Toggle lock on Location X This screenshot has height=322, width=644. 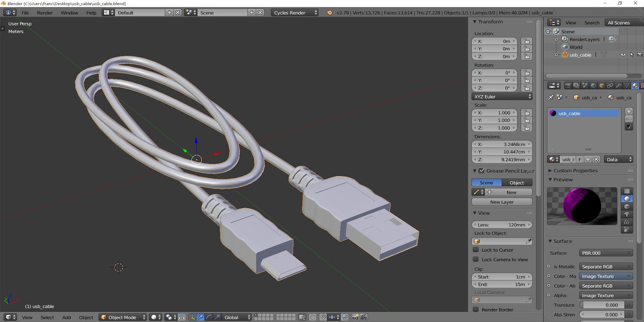(527, 41)
